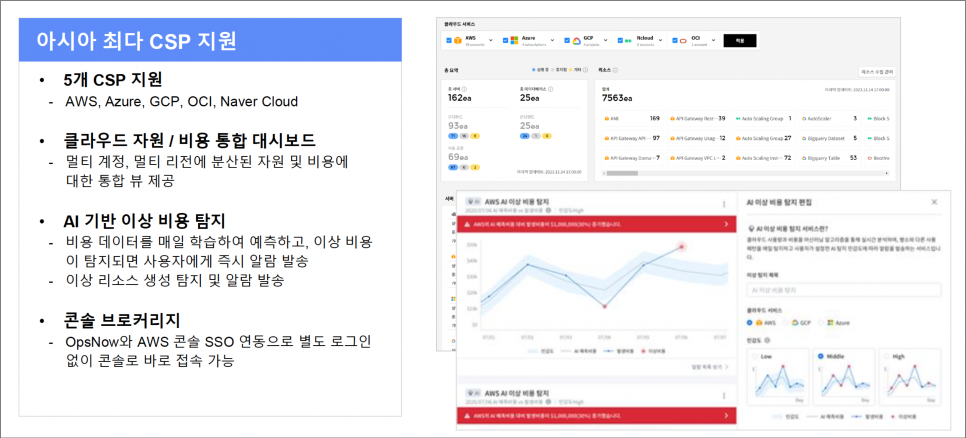Expand the GCP projects dropdown
The image size is (966, 438).
point(607,41)
